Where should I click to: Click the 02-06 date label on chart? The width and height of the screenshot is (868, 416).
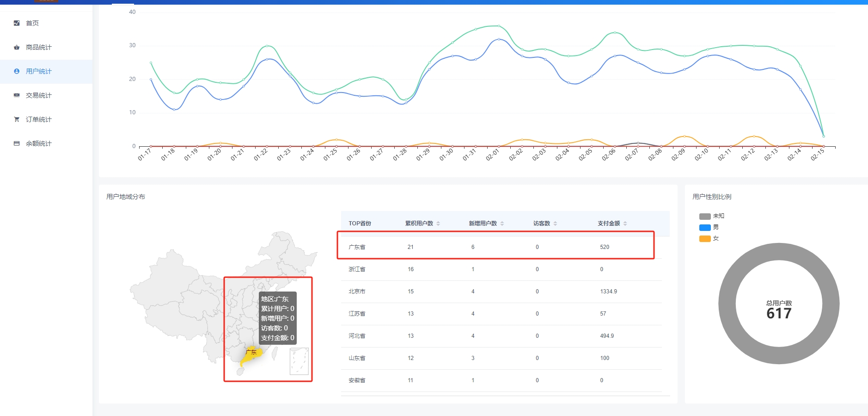click(609, 154)
